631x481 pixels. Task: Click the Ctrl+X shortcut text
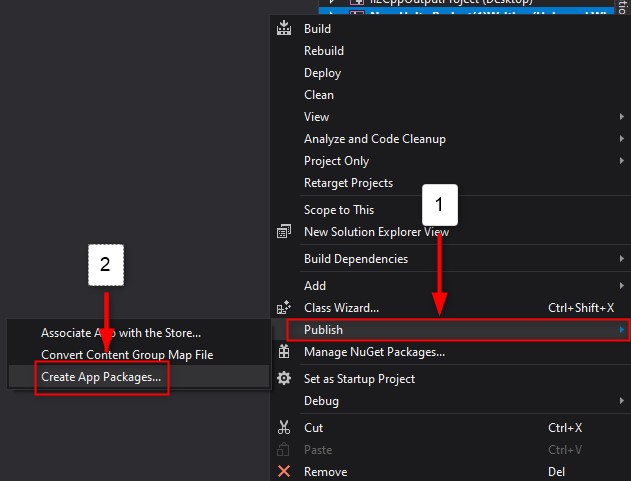click(x=565, y=427)
